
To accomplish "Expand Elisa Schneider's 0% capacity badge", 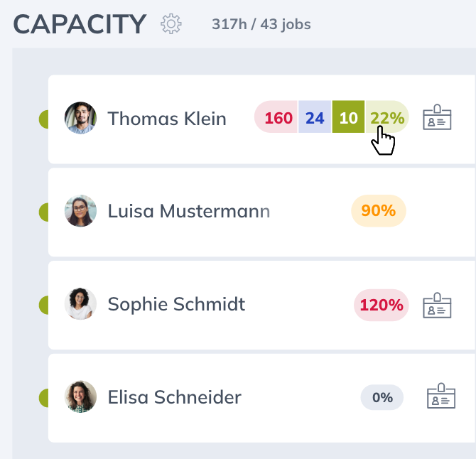I will (382, 397).
